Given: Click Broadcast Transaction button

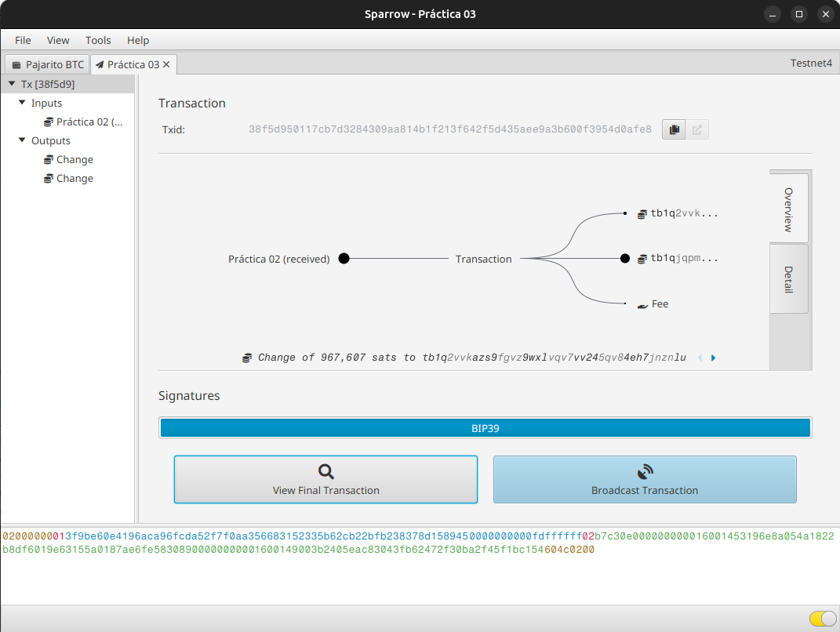Looking at the screenshot, I should tap(645, 479).
